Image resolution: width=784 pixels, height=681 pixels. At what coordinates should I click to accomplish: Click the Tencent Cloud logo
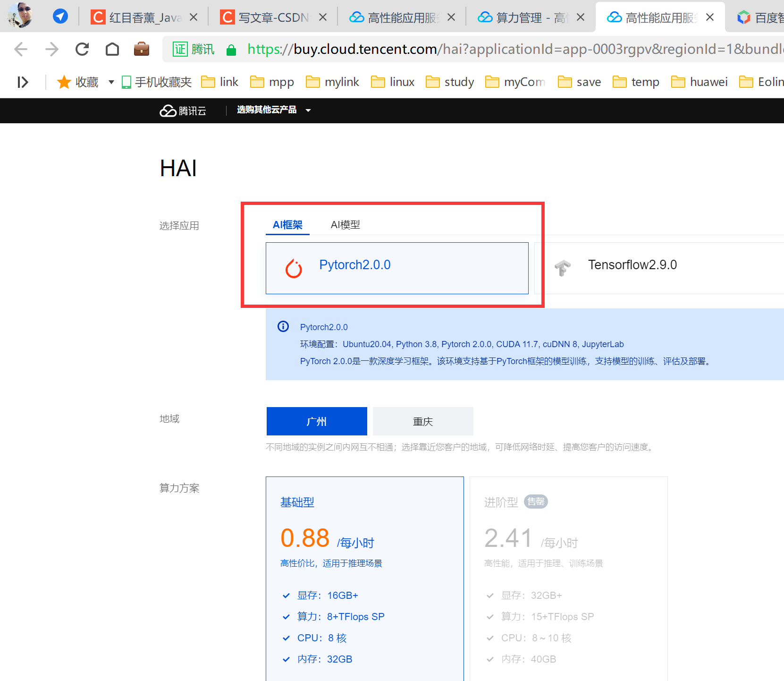(183, 111)
